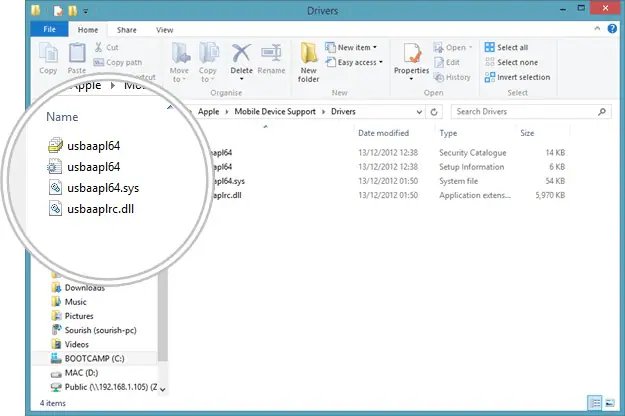Open address bar history dropdown
This screenshot has height=416, width=625.
[x=419, y=112]
